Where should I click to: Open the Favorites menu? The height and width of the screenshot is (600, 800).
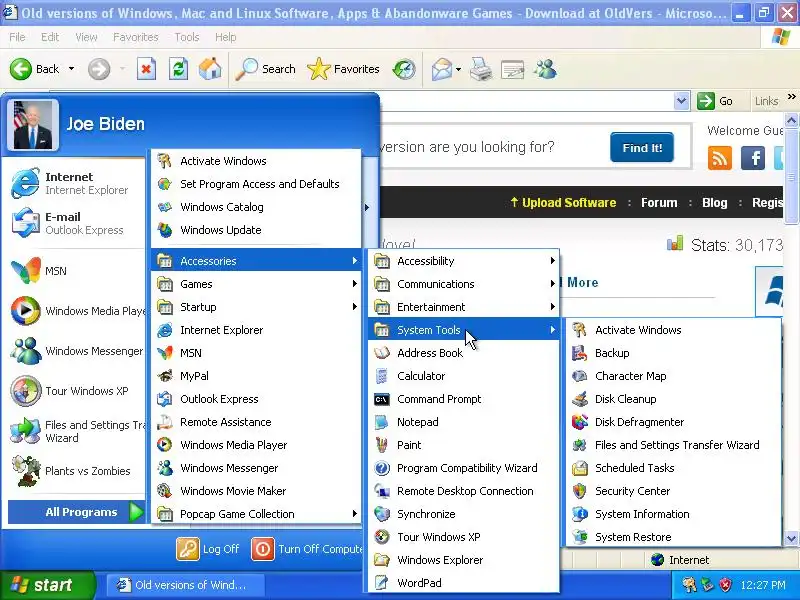(x=136, y=37)
